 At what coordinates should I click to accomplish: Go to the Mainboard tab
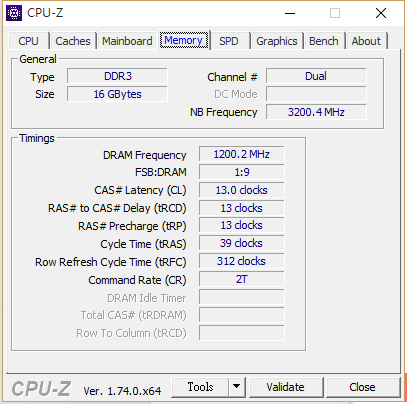point(127,41)
